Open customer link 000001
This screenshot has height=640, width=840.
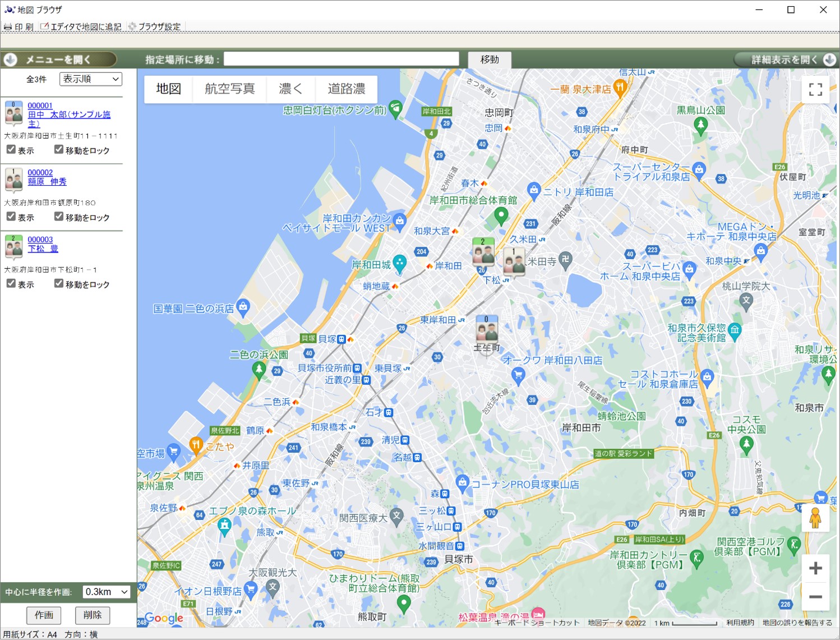[40, 105]
